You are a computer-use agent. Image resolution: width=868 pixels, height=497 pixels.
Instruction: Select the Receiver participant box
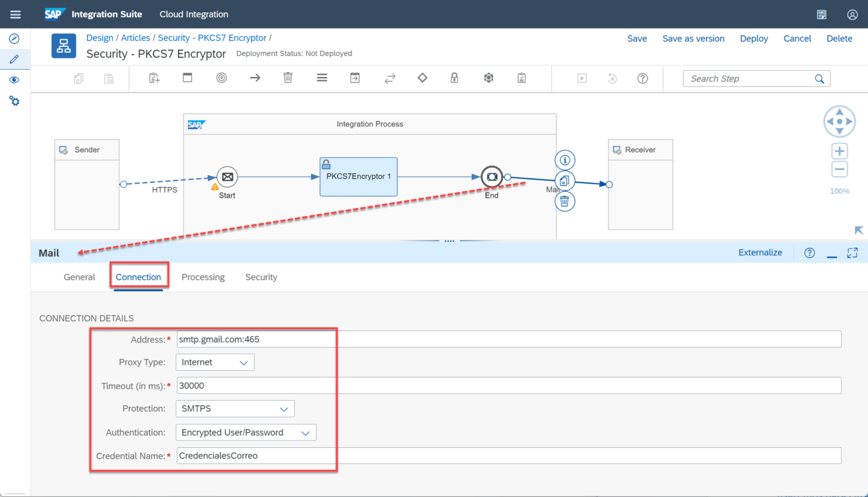[x=640, y=185]
